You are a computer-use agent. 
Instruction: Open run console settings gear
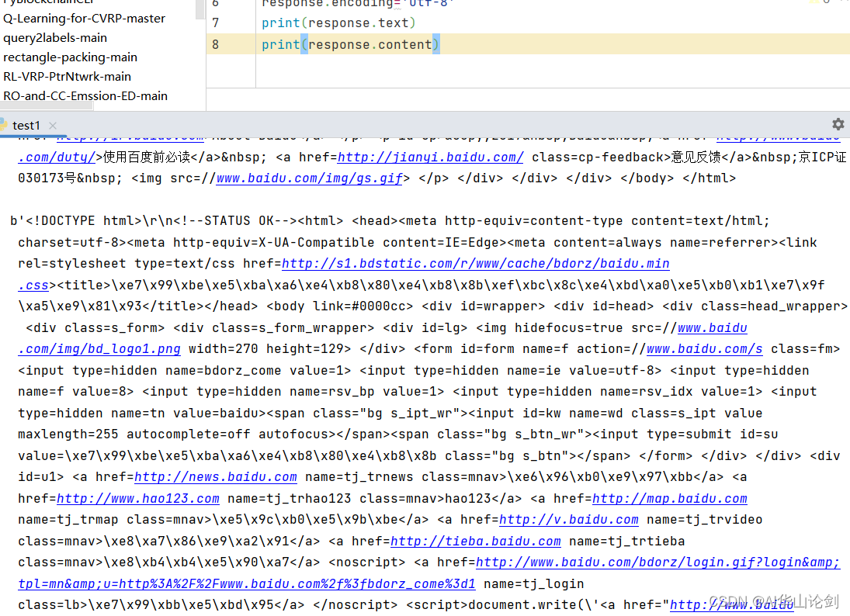click(x=838, y=125)
